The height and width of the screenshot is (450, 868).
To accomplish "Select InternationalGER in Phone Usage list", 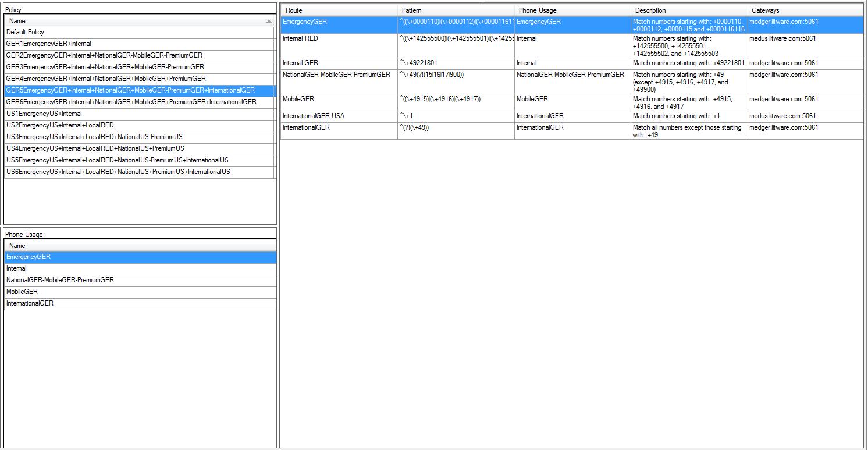I will (x=140, y=304).
